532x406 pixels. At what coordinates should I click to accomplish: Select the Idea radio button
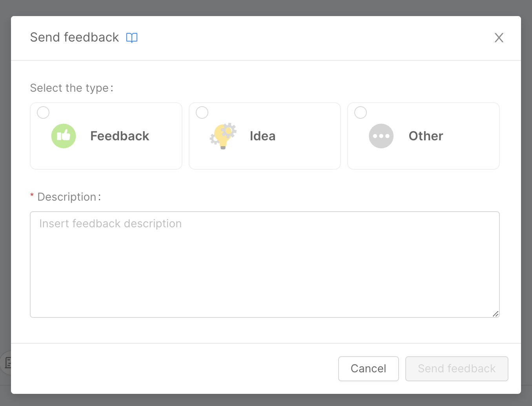(x=202, y=112)
